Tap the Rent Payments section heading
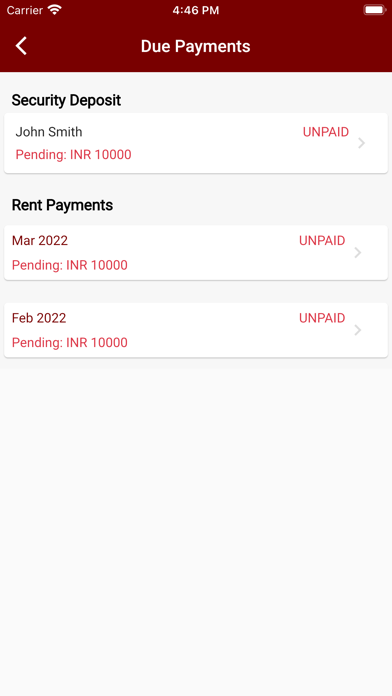 pos(62,206)
